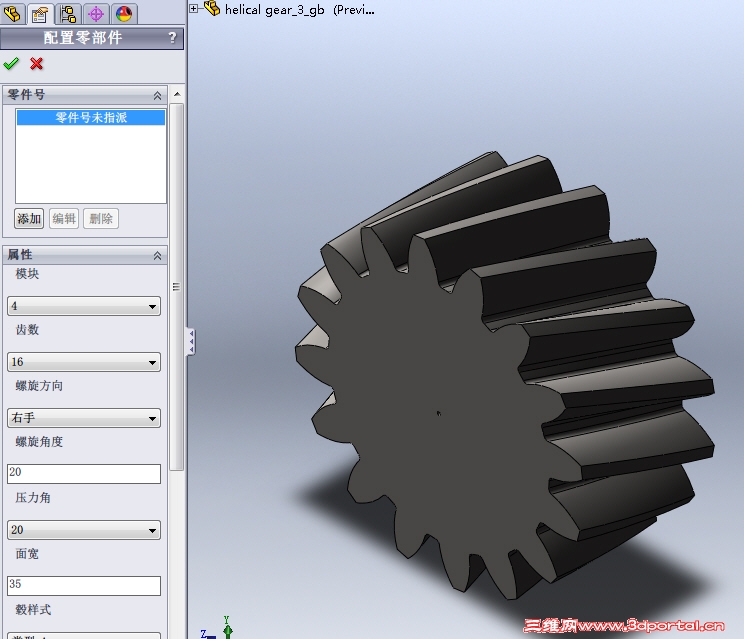744x639 pixels.
Task: Click the property panel vertical scrollbar thumb
Action: click(177, 287)
